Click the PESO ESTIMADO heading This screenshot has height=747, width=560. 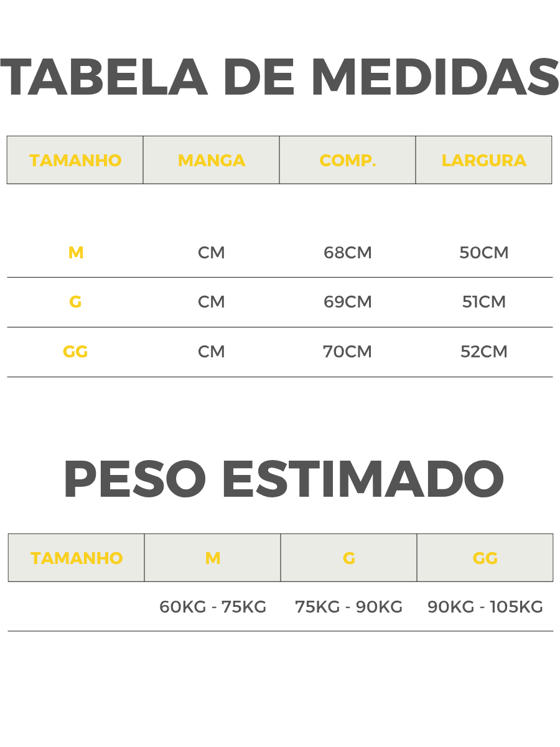[x=283, y=480]
